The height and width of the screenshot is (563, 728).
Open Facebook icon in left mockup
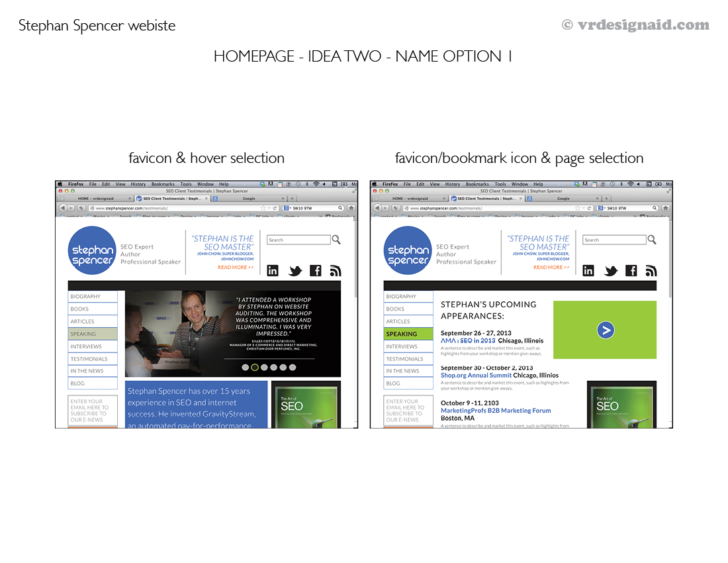pyautogui.click(x=315, y=270)
